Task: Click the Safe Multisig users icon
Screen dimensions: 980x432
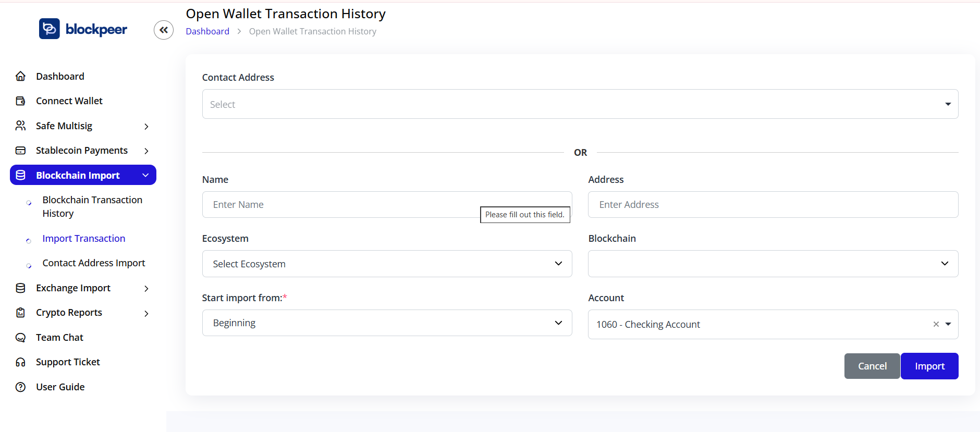Action: pos(21,126)
